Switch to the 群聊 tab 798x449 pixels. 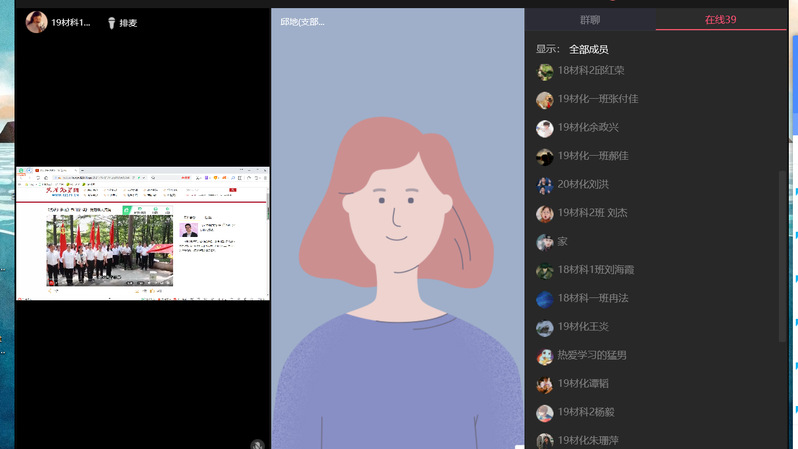point(590,20)
